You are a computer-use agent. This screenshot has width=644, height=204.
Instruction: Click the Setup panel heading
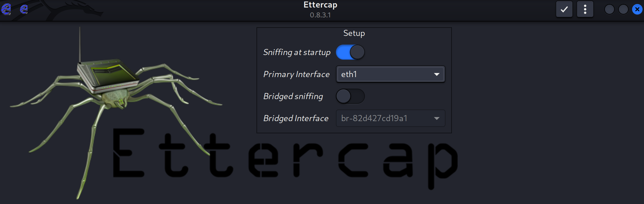(354, 33)
